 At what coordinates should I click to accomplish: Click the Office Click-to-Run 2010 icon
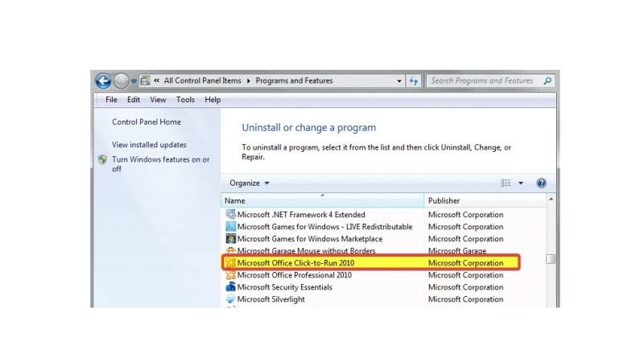230,263
